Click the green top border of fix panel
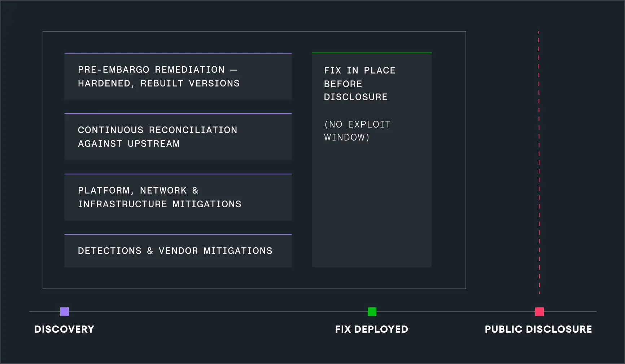 (372, 53)
